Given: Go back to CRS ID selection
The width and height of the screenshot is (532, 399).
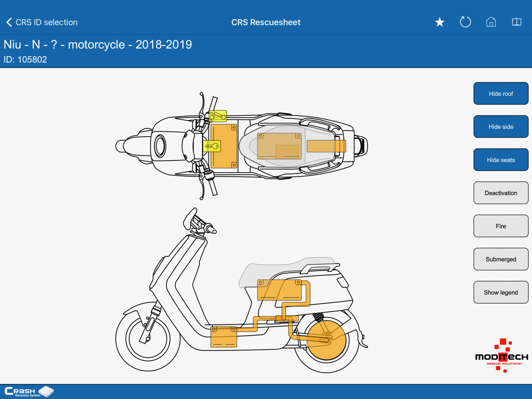Looking at the screenshot, I should [x=47, y=22].
